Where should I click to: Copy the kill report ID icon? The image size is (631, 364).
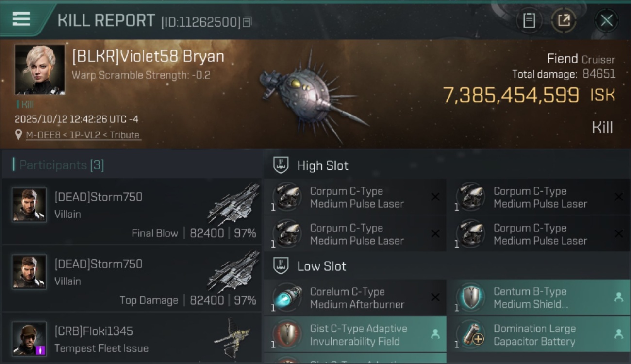tap(248, 22)
